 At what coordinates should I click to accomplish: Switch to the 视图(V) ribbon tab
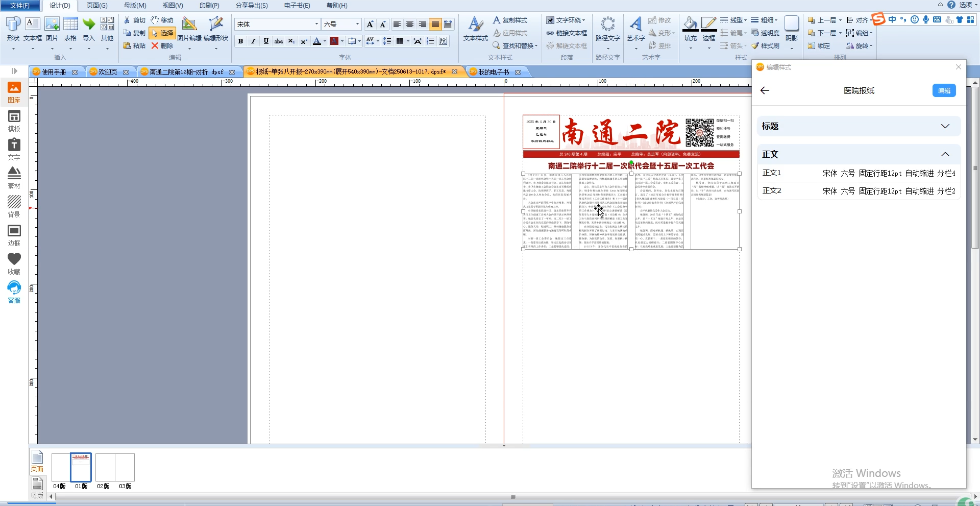[173, 6]
